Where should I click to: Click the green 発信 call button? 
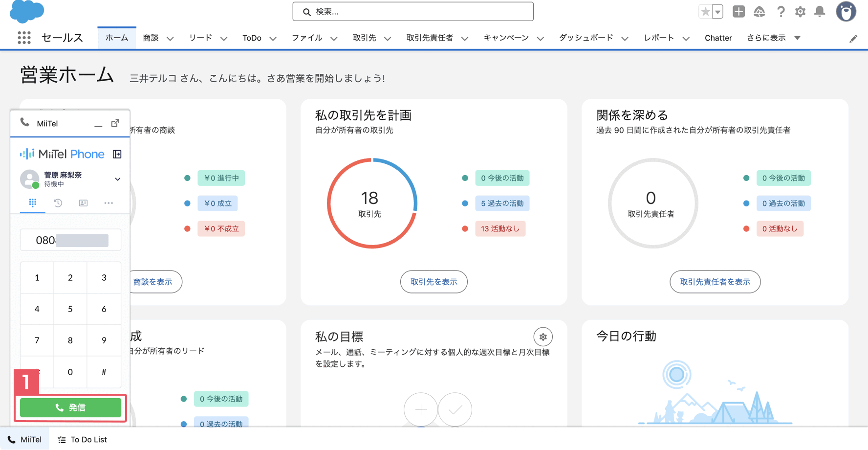click(70, 407)
